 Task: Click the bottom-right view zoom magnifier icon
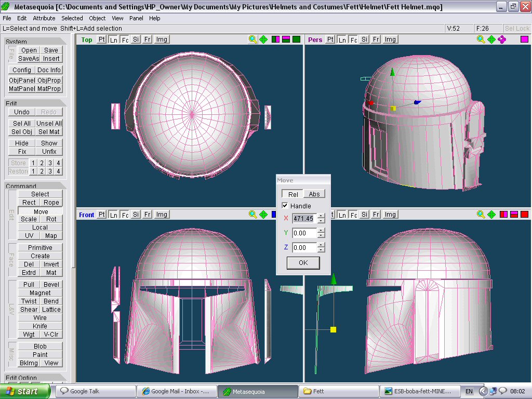481,215
